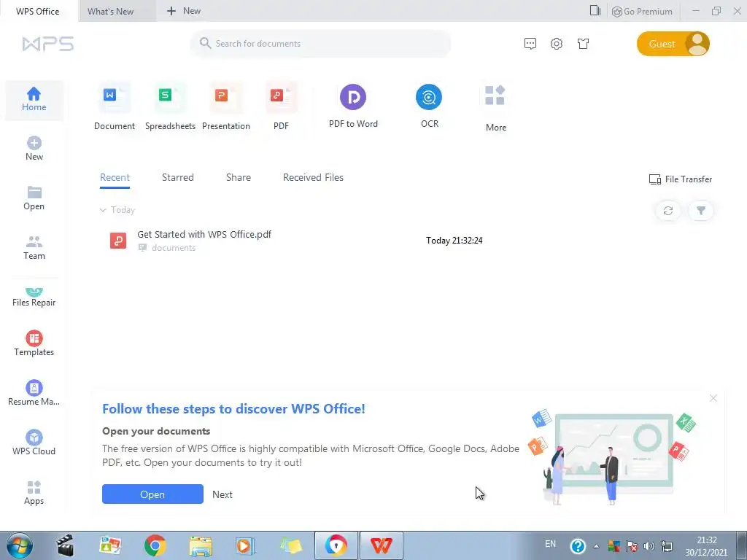
Task: Open Templates from sidebar
Action: pyautogui.click(x=34, y=343)
